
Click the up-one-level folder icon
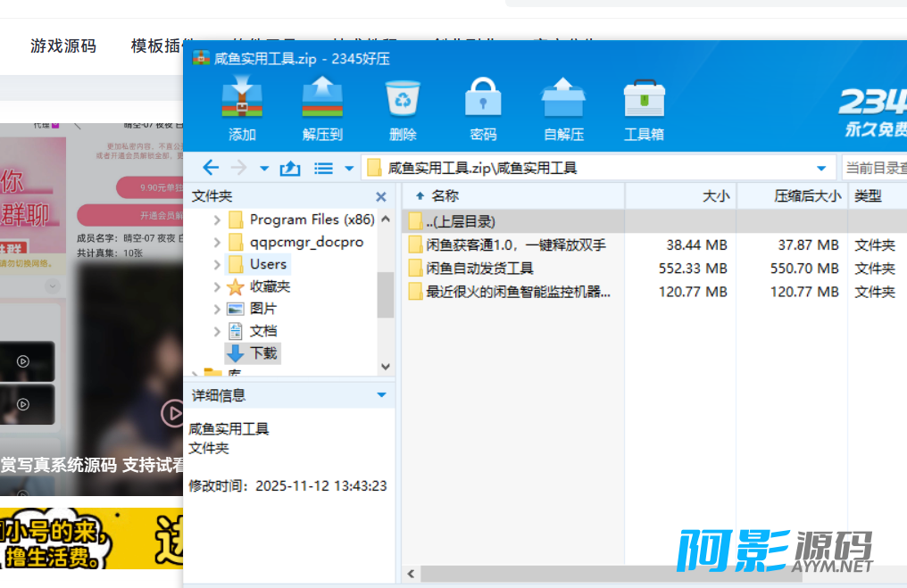(x=290, y=168)
